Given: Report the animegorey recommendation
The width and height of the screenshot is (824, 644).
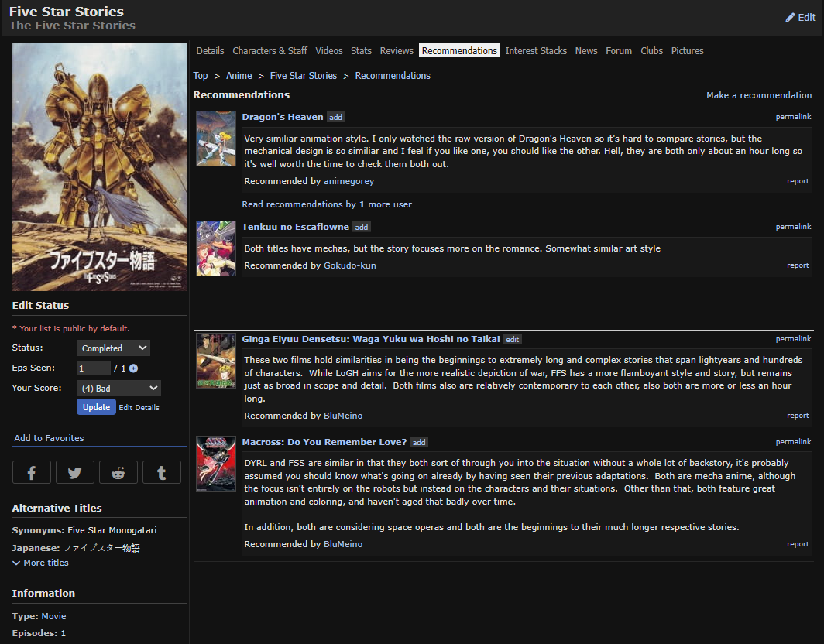Looking at the screenshot, I should tap(798, 181).
